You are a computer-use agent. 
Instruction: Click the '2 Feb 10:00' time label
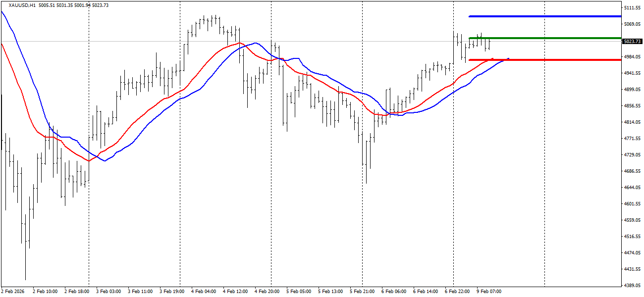tap(45, 292)
